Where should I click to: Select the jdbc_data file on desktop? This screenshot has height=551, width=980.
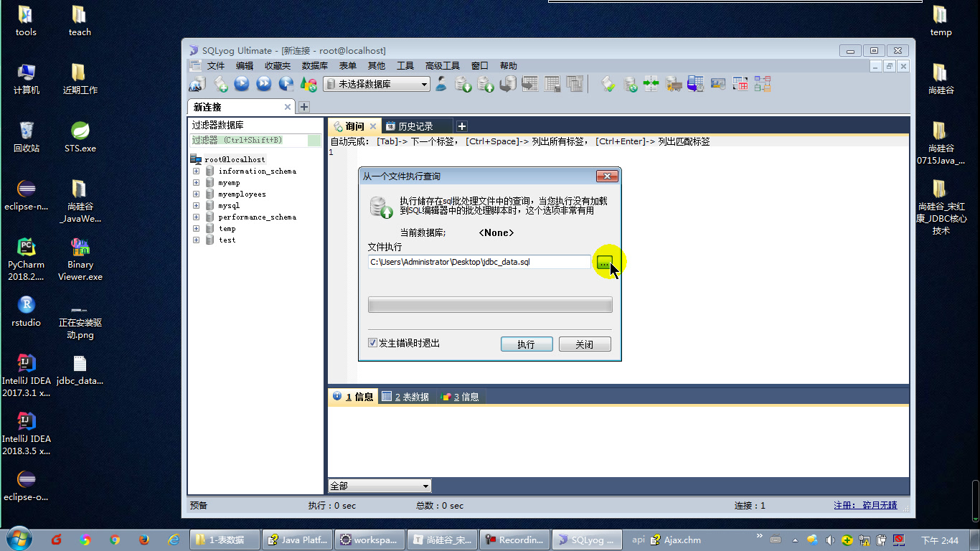pos(80,370)
